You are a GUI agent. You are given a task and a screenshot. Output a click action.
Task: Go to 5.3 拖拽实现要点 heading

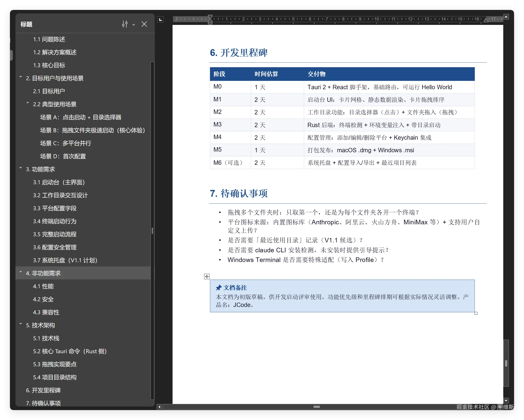click(x=55, y=364)
